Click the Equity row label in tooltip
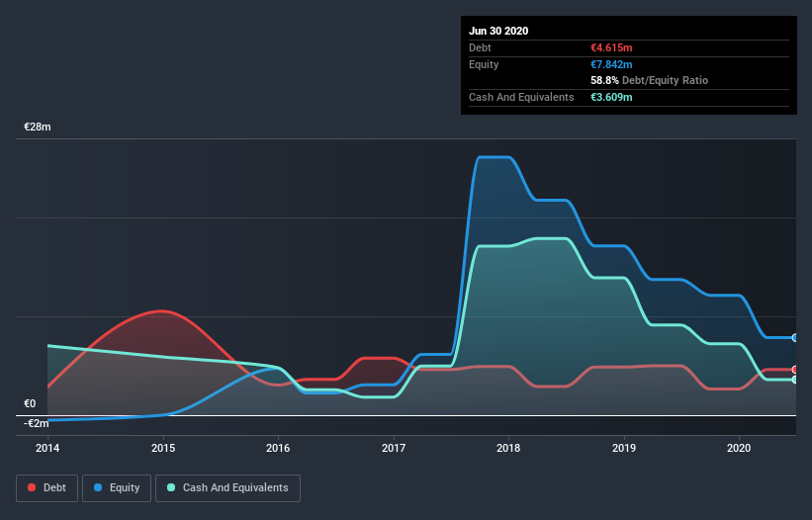812x520 pixels. click(484, 64)
